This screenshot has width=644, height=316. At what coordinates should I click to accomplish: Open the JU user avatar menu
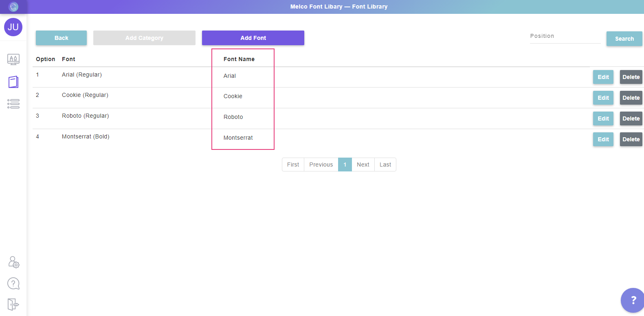click(x=13, y=27)
